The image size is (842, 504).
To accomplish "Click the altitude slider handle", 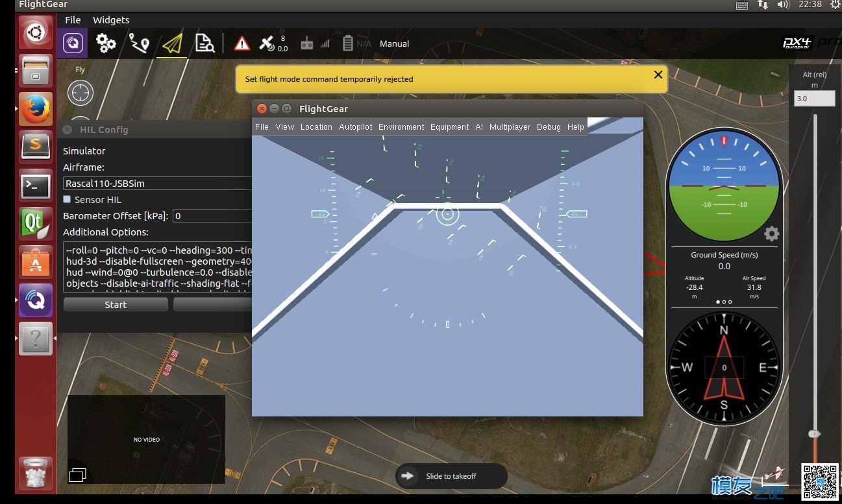I will coord(813,433).
